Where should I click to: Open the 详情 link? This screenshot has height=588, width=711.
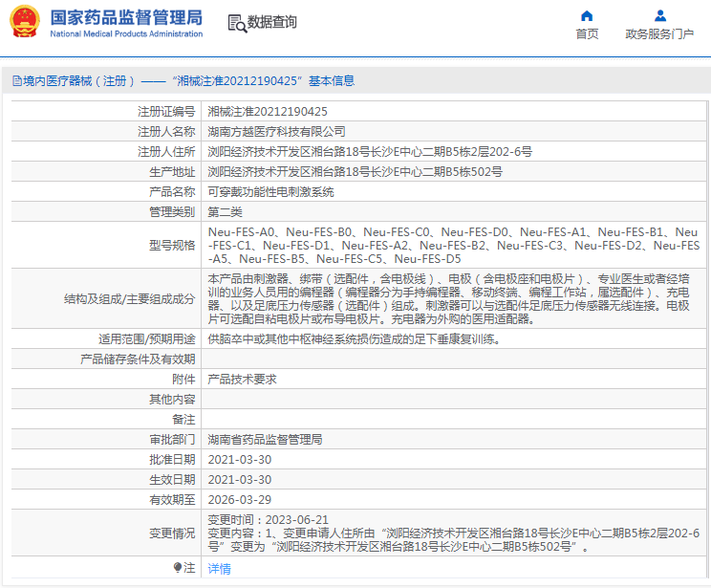click(220, 569)
